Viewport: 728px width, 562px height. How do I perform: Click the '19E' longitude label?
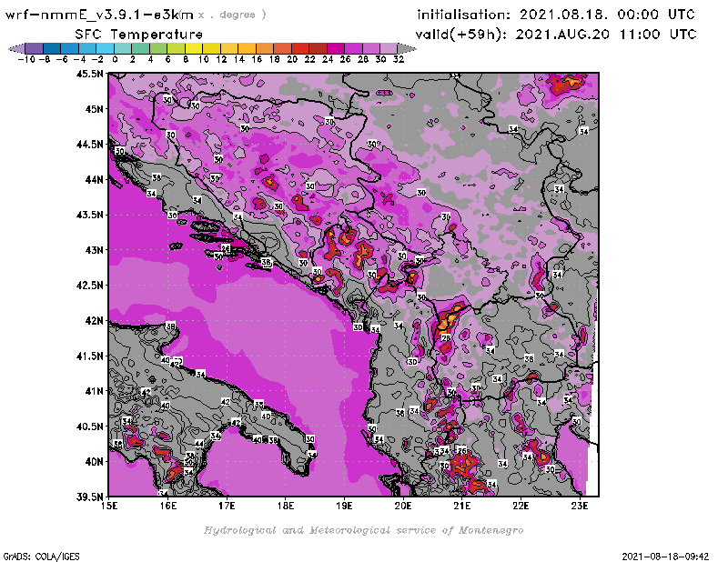345,506
